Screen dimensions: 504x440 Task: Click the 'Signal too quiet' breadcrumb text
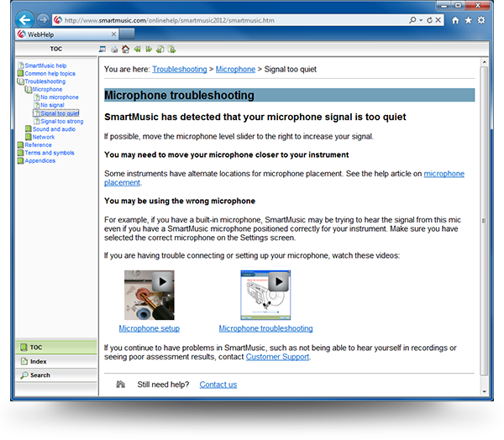(x=291, y=69)
